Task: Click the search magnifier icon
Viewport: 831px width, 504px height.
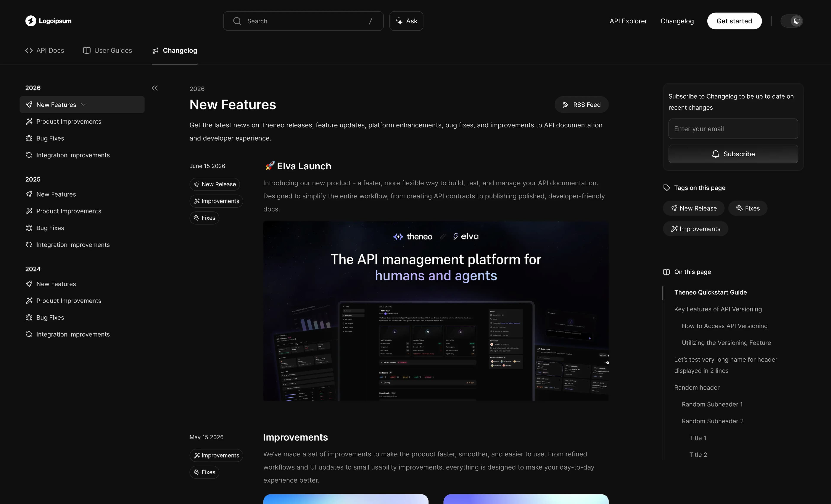Action: coord(237,21)
